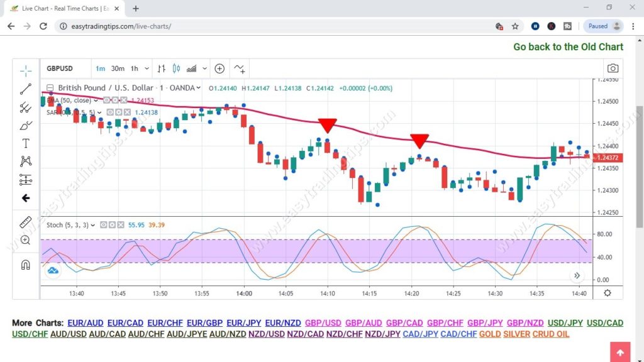Image resolution: width=644 pixels, height=362 pixels.
Task: Select the Measure ruler tool
Action: coord(25,221)
